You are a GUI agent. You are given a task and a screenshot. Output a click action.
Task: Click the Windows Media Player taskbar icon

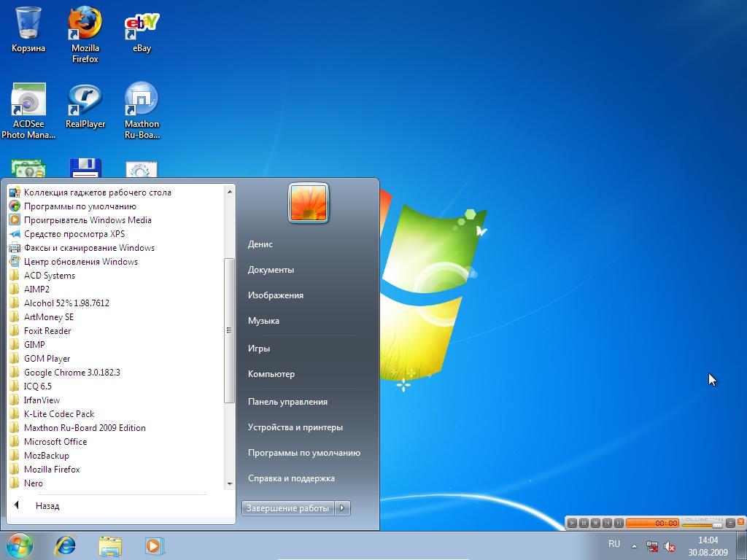[154, 545]
